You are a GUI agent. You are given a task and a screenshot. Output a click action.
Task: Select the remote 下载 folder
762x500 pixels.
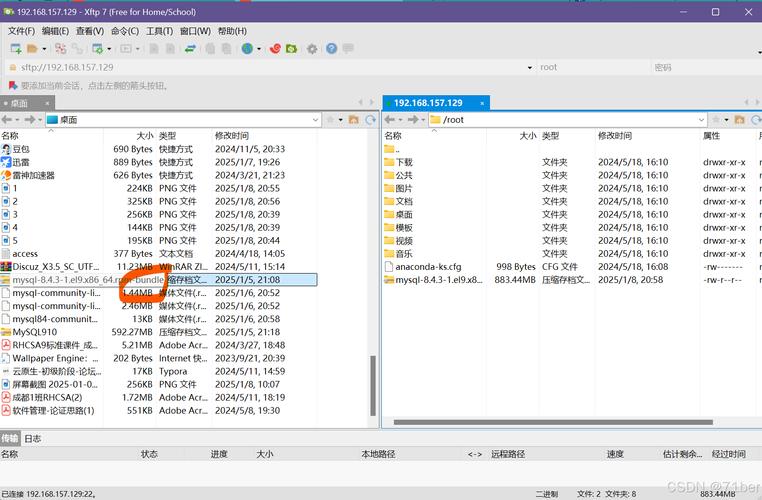pos(572,162)
